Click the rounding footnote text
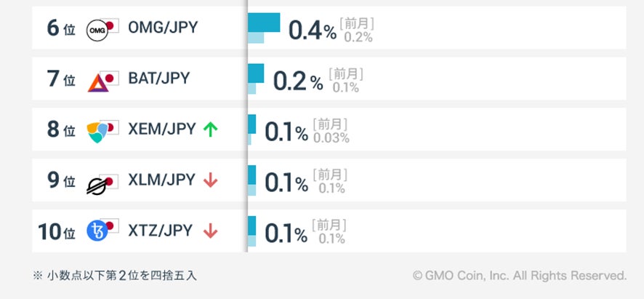This screenshot has width=644, height=299. [x=114, y=276]
